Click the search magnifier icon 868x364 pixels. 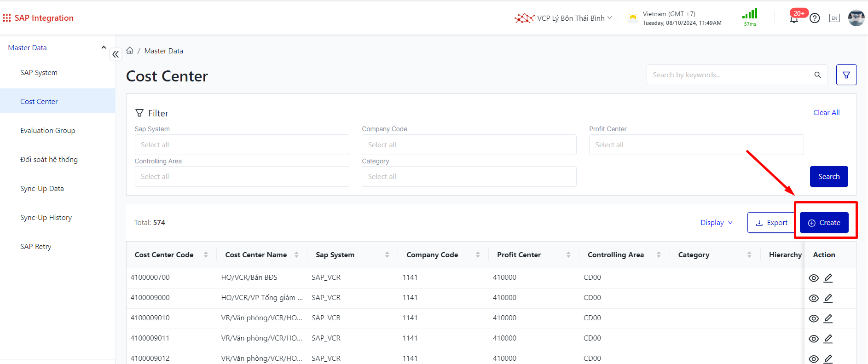point(817,75)
